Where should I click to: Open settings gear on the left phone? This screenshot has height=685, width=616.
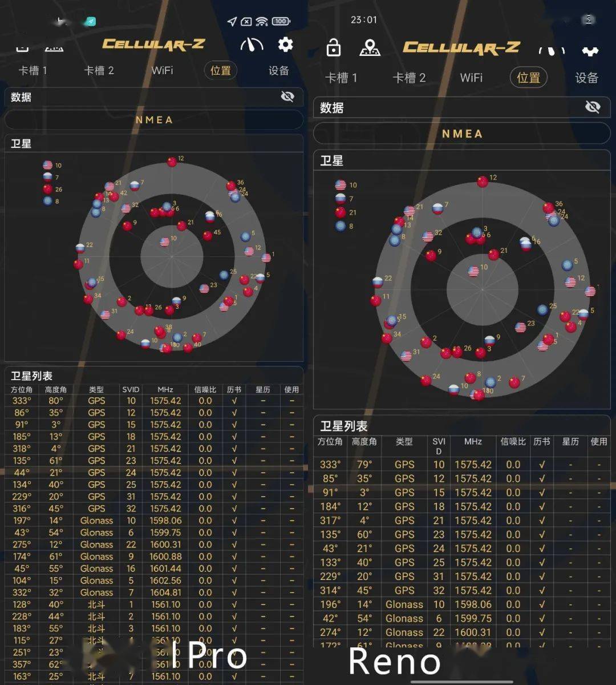(286, 44)
